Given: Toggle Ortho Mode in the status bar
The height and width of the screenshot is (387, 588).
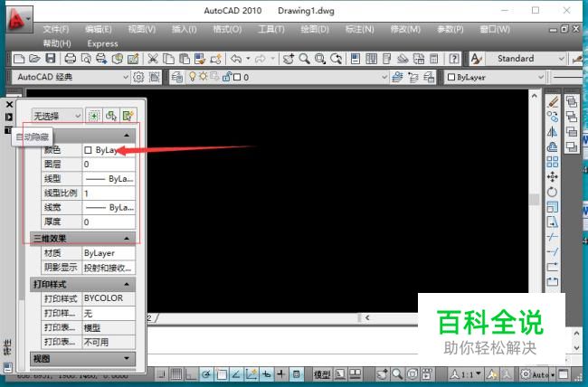Looking at the screenshot, I should [191, 373].
